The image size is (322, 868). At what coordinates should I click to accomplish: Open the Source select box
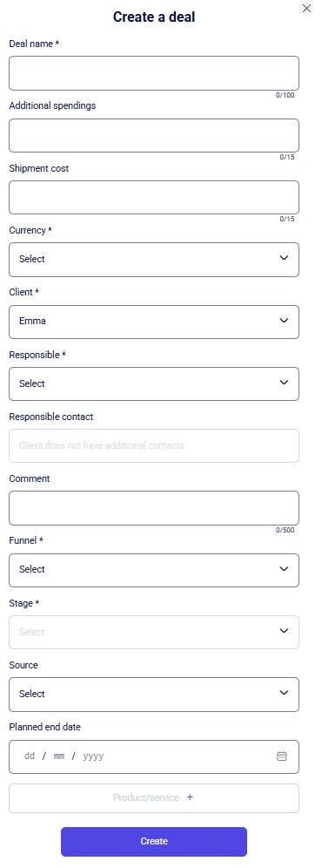click(x=154, y=695)
